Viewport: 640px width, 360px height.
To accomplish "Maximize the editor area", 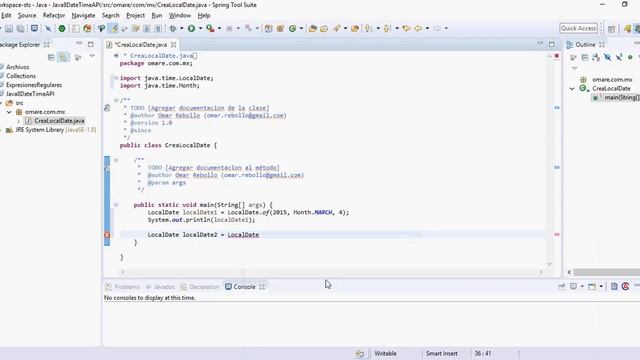I will coord(552,44).
